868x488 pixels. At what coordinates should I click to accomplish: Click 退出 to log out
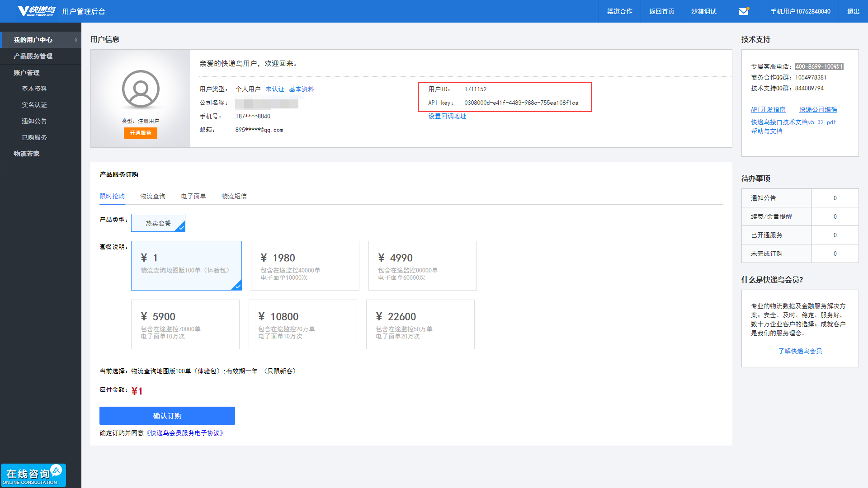tap(853, 11)
